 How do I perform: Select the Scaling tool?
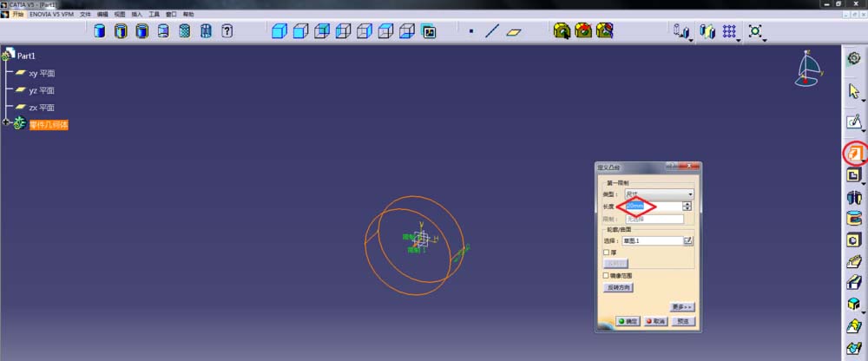click(x=755, y=31)
